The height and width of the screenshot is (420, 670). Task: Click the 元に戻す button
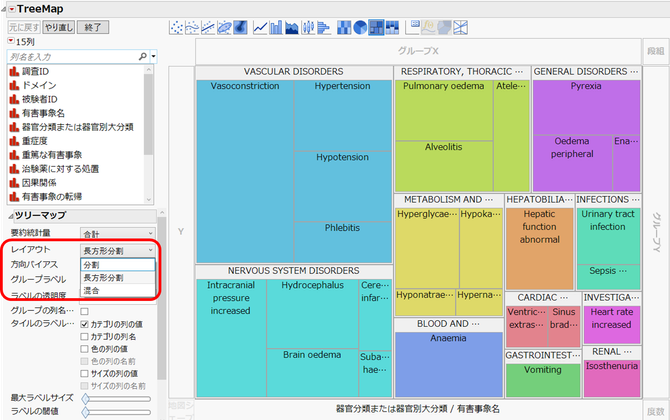[24, 27]
